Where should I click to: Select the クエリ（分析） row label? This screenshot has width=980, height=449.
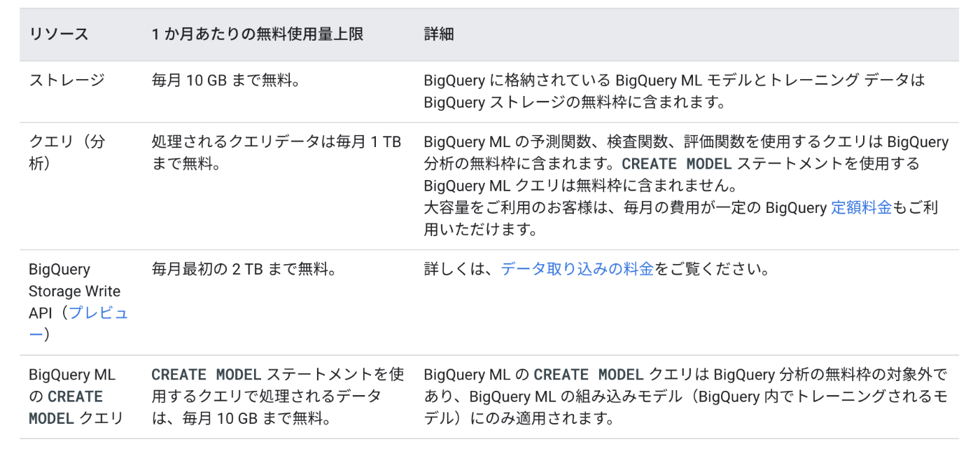(x=66, y=153)
